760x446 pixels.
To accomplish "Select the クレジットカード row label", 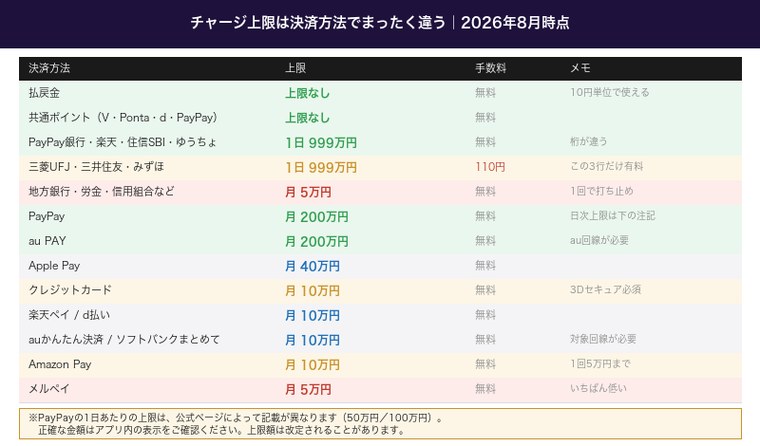I will pyautogui.click(x=70, y=290).
